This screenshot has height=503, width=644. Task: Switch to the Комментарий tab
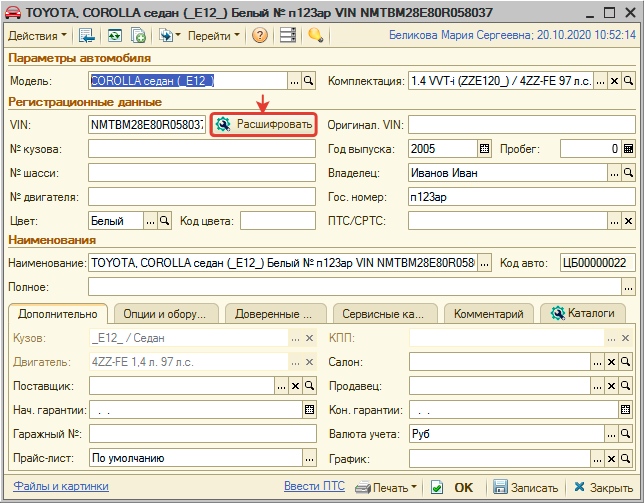coord(489,314)
